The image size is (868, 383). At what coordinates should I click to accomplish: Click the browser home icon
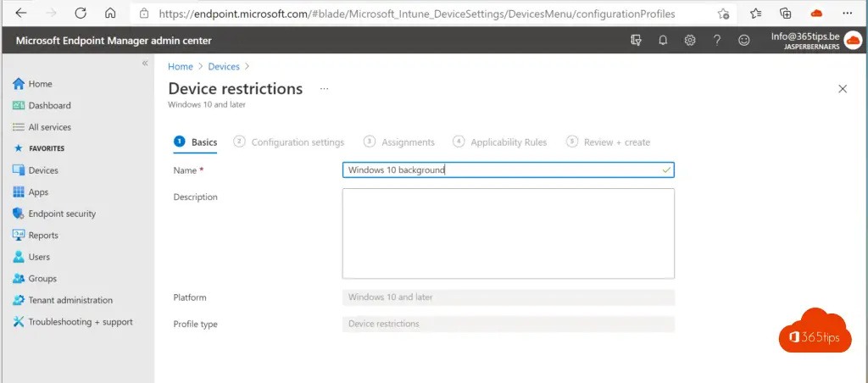111,14
